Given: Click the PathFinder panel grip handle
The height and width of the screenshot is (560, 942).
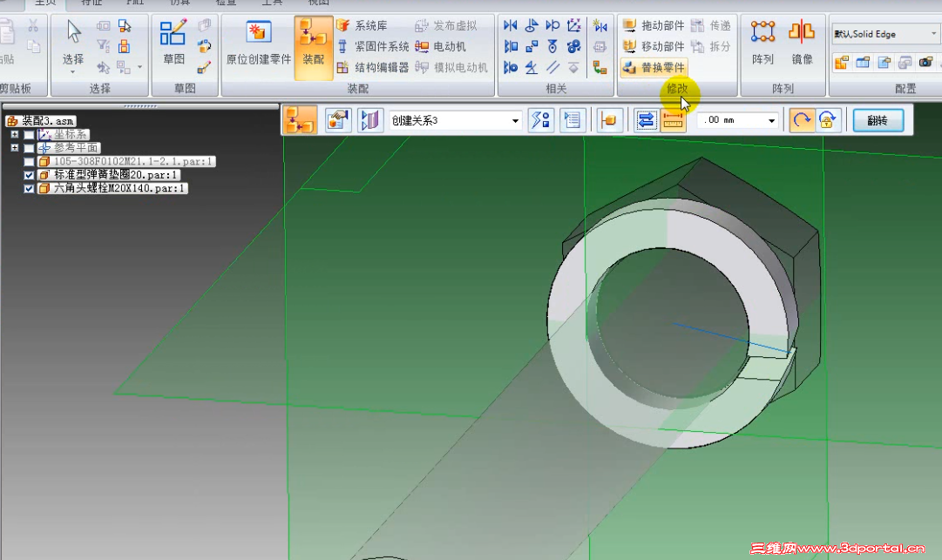Looking at the screenshot, I should (x=140, y=106).
